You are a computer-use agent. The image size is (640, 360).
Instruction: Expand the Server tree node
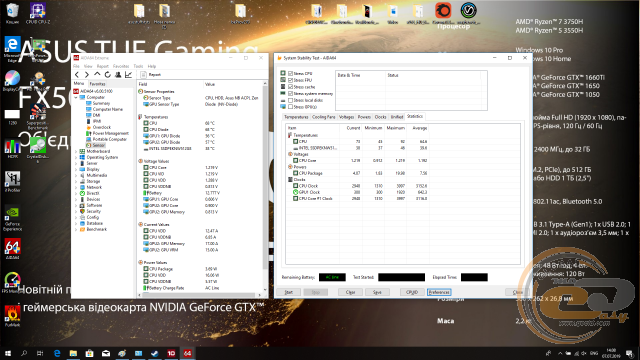(x=76, y=163)
